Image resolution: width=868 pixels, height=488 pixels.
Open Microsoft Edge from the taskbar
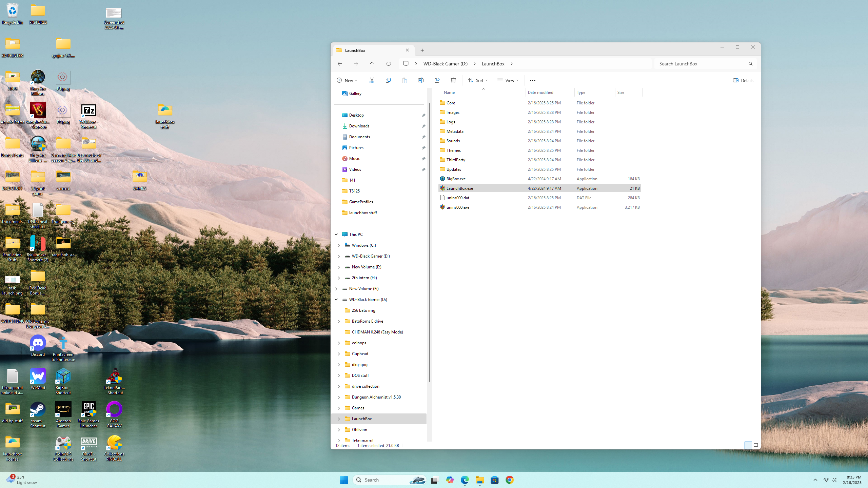[x=465, y=480]
